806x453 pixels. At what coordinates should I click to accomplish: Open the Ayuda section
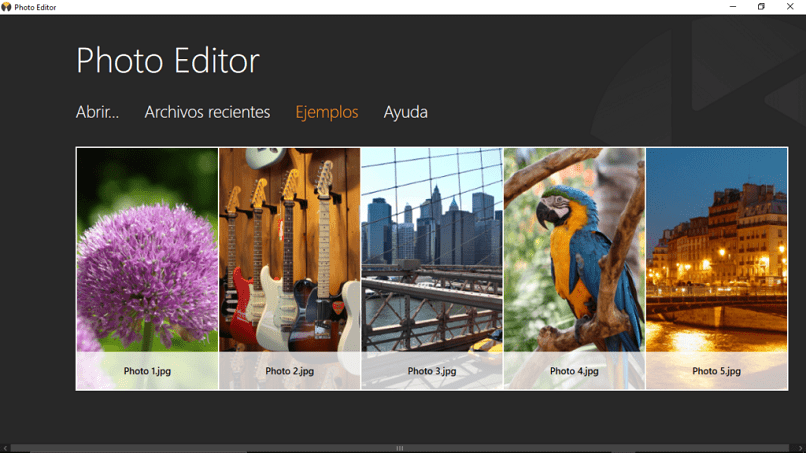[x=406, y=113]
